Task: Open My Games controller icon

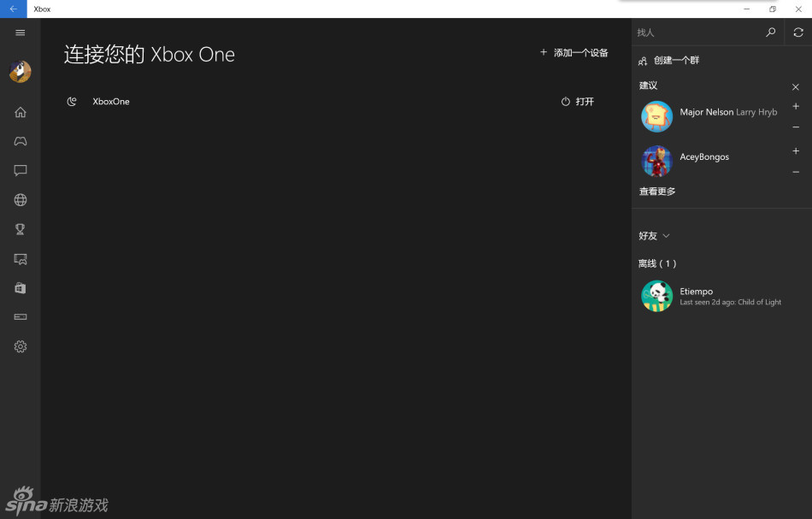Action: [21, 141]
